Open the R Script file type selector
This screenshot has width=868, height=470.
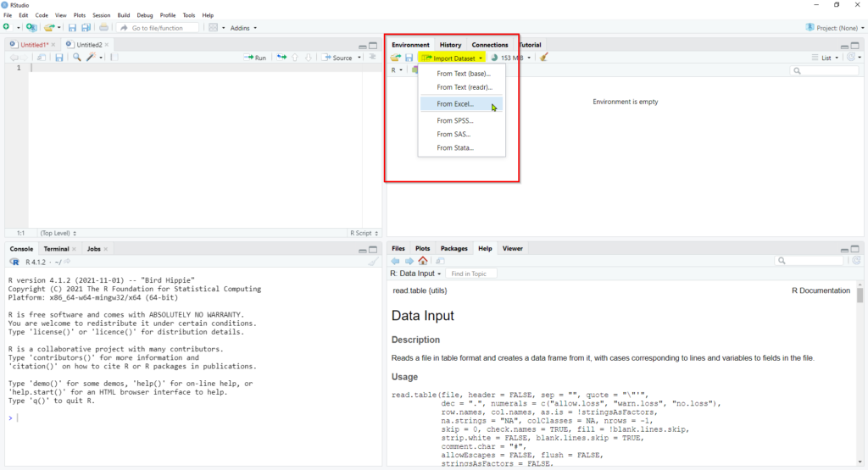pyautogui.click(x=364, y=234)
